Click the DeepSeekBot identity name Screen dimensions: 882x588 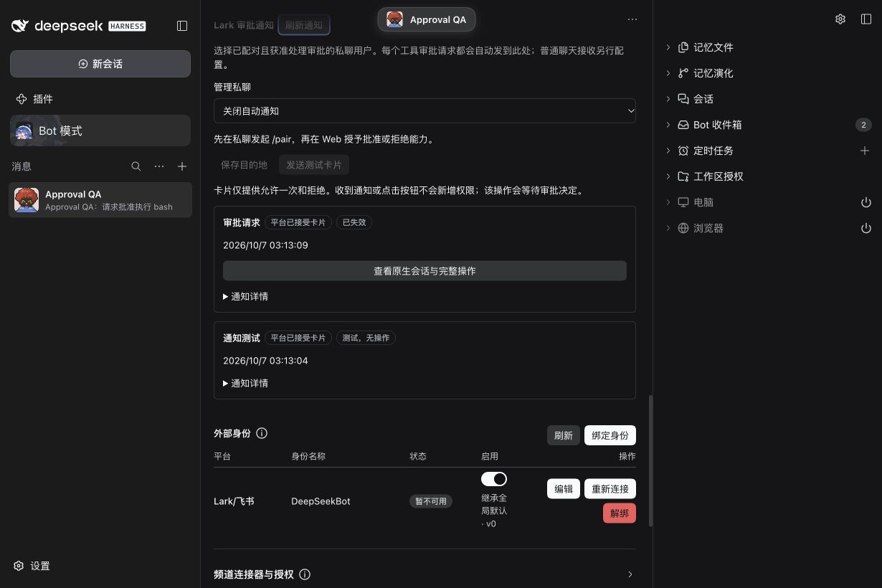click(x=321, y=501)
